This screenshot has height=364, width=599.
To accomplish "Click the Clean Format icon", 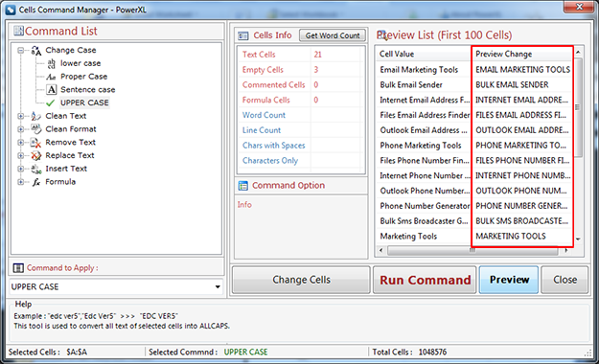I will point(35,129).
